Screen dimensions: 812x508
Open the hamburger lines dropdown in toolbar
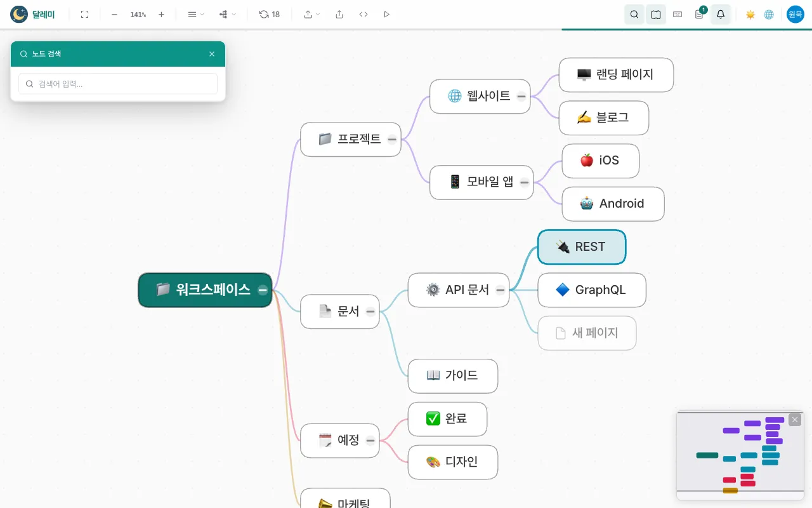pyautogui.click(x=196, y=14)
